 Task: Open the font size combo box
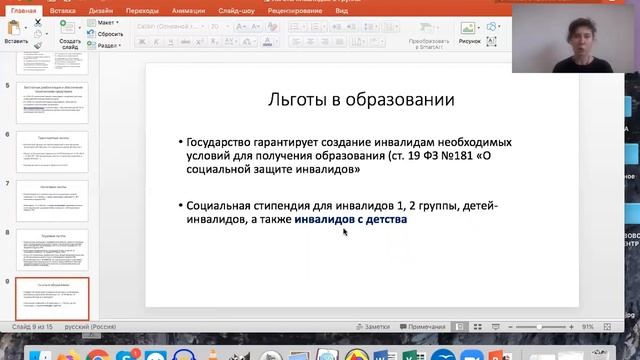(x=219, y=27)
